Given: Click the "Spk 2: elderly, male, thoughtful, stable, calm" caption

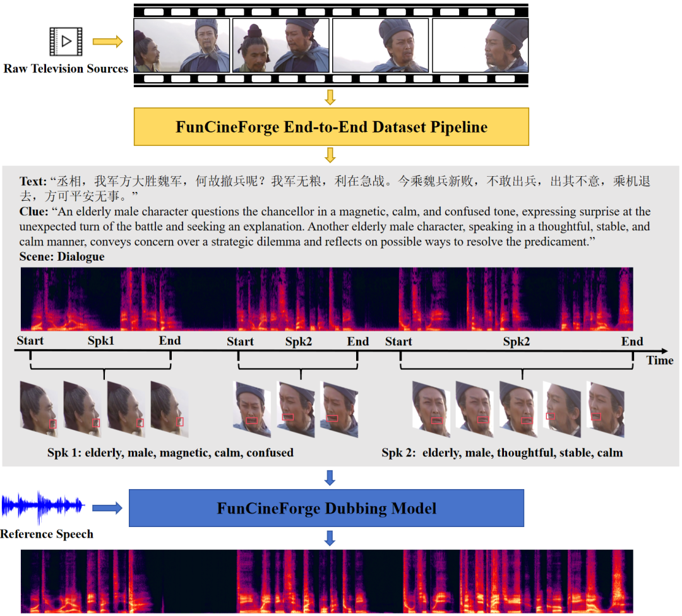Looking at the screenshot, I should point(503,453).
